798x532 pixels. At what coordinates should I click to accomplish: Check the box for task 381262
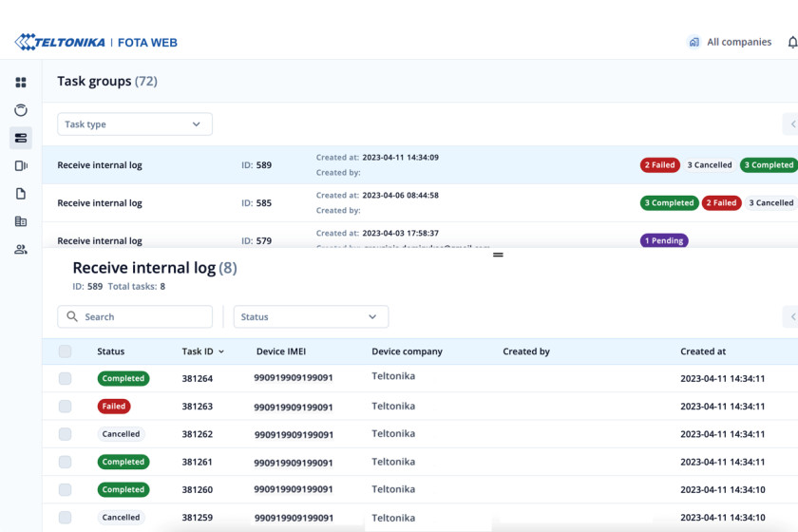pyautogui.click(x=66, y=434)
